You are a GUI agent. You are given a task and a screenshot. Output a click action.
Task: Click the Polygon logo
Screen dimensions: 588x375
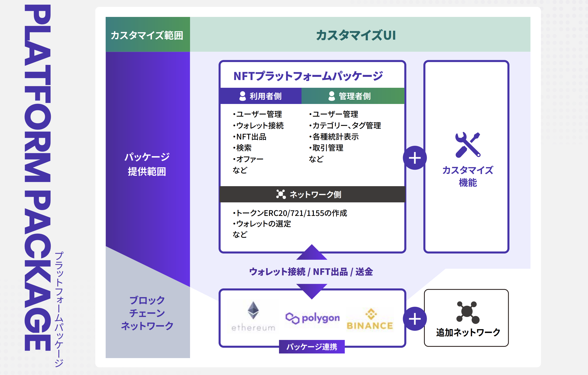pyautogui.click(x=312, y=318)
